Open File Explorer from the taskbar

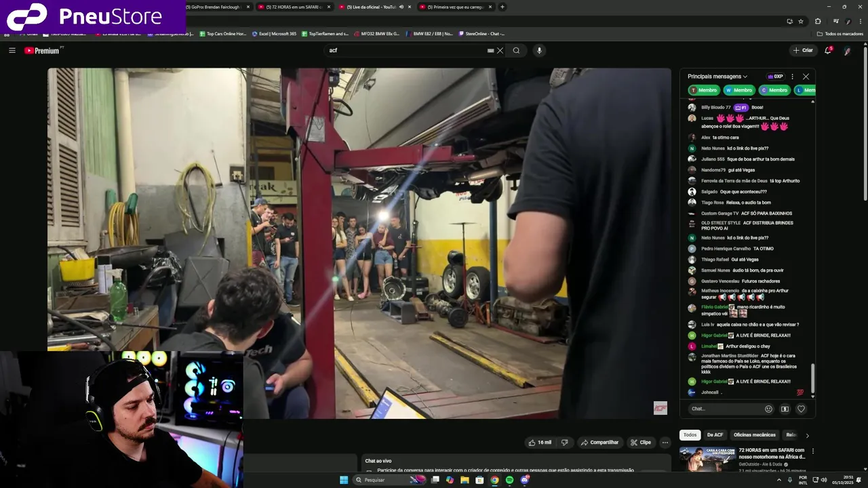465,480
